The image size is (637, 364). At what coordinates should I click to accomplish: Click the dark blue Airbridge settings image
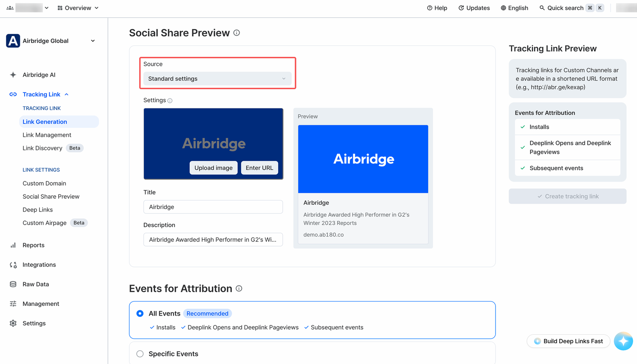[x=214, y=144]
